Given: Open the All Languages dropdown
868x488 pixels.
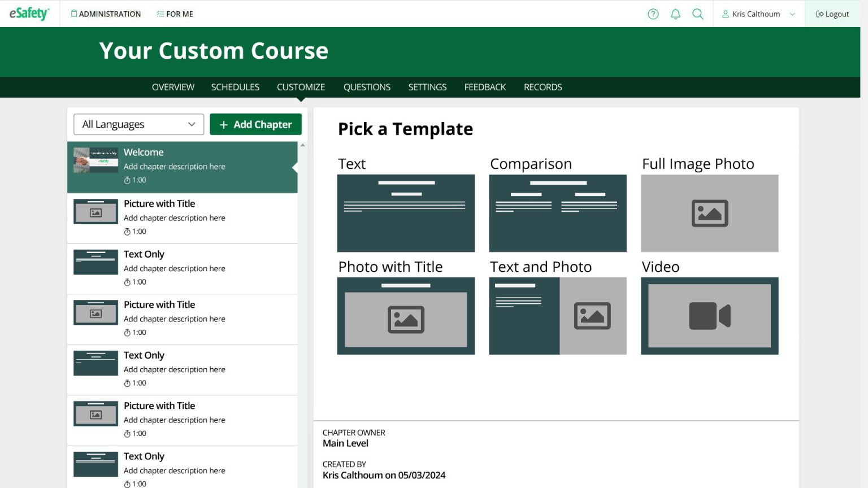Looking at the screenshot, I should pyautogui.click(x=138, y=124).
